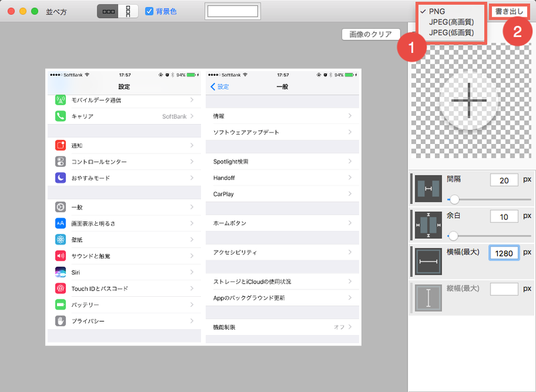Click chevron on 機能制限 row

(350, 327)
